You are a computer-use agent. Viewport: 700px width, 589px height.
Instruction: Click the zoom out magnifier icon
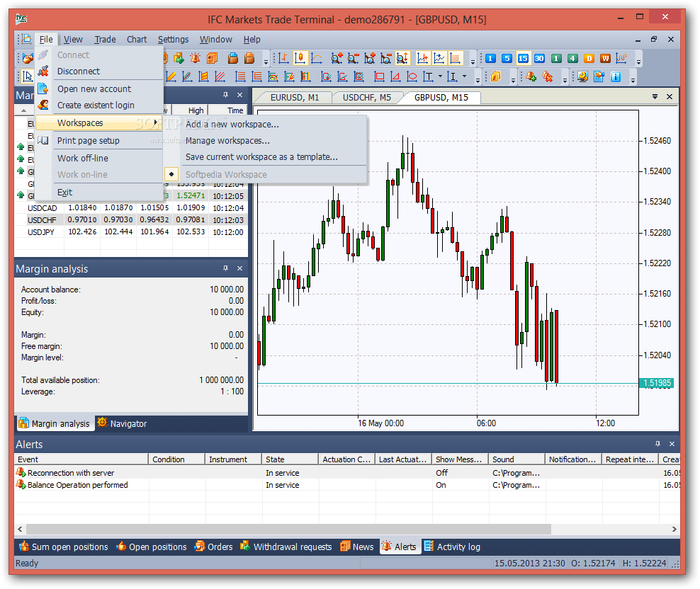click(353, 59)
